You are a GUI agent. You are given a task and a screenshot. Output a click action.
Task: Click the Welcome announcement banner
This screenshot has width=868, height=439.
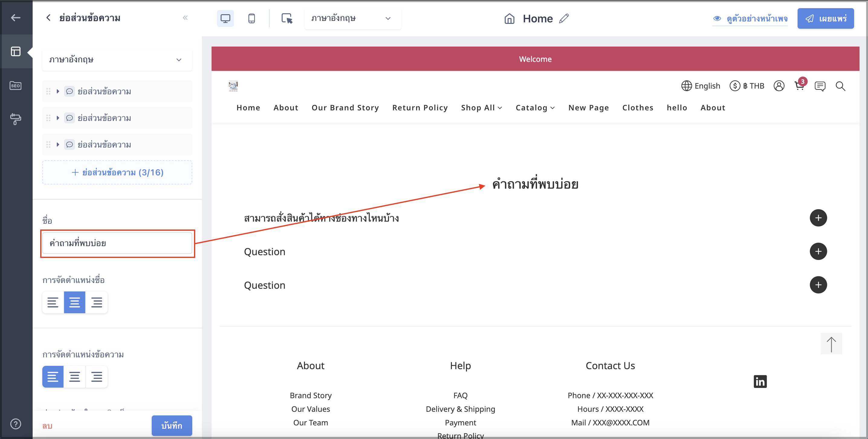pyautogui.click(x=535, y=59)
